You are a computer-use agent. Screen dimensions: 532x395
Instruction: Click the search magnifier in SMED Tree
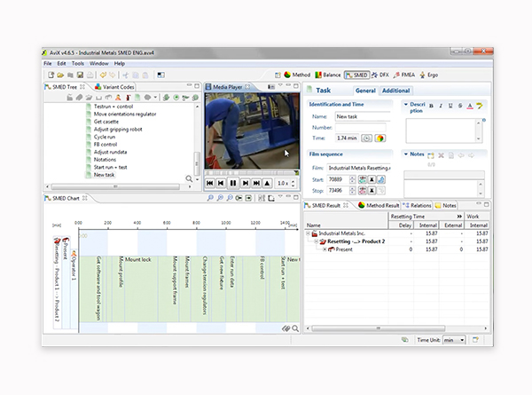pyautogui.click(x=189, y=179)
